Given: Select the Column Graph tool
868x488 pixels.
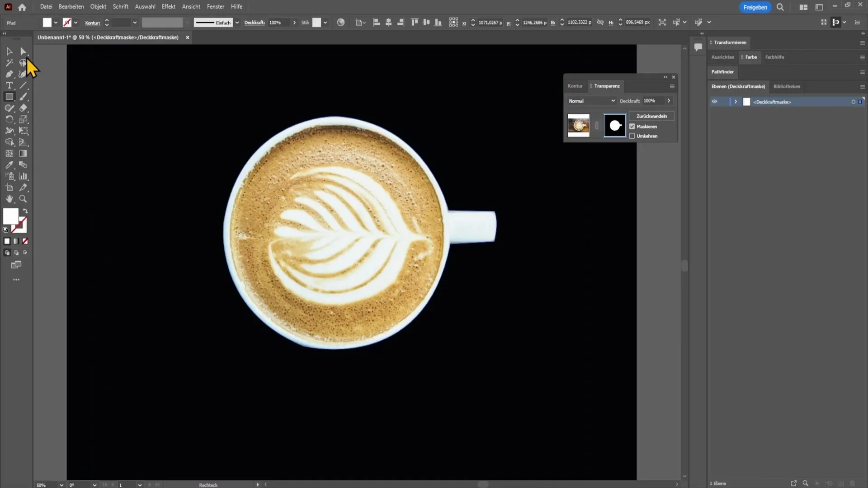Looking at the screenshot, I should pos(23,176).
